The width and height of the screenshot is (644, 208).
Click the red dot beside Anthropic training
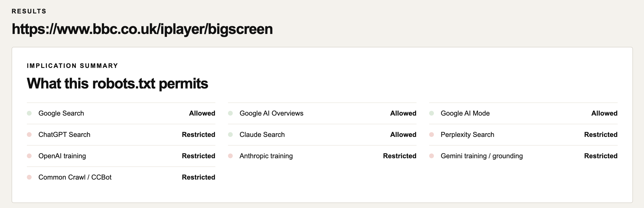[230, 156]
